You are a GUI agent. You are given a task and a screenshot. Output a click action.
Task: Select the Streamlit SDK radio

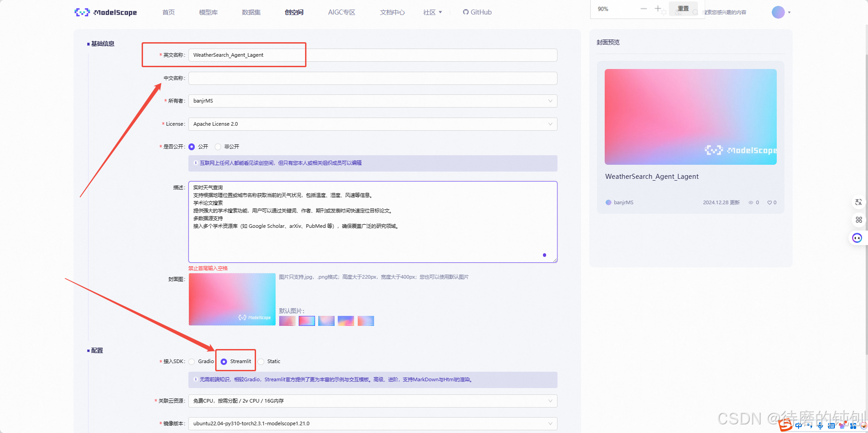click(x=224, y=362)
